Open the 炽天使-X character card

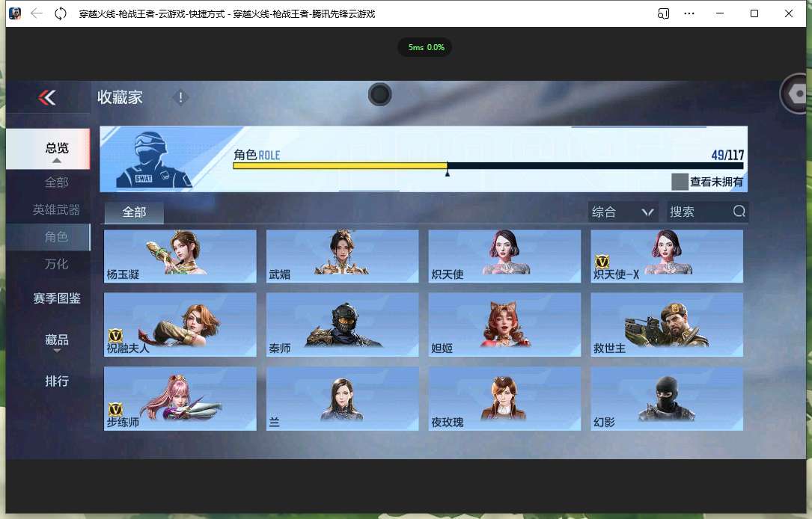[667, 257]
